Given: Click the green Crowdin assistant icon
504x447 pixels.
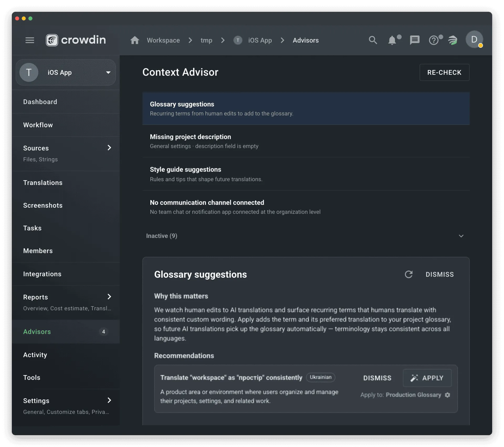Looking at the screenshot, I should tap(453, 40).
